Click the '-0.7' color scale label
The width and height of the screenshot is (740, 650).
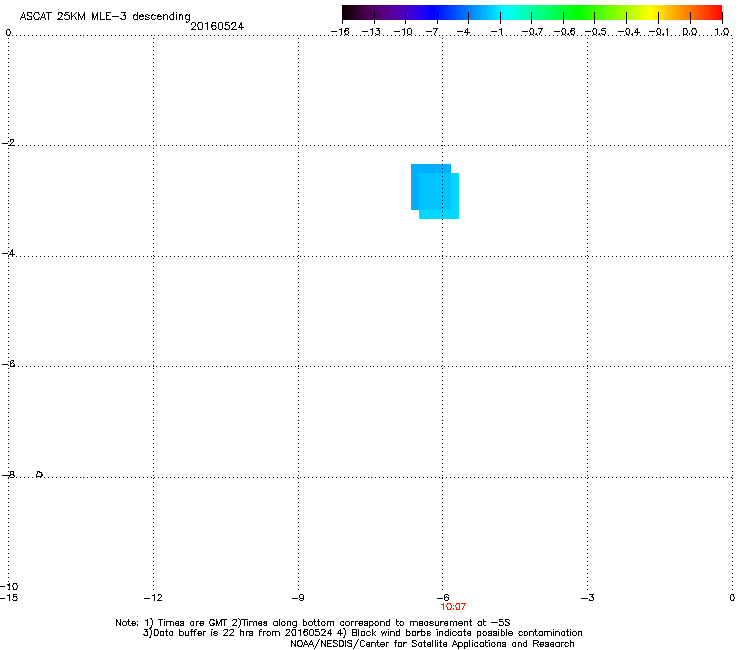coord(532,32)
